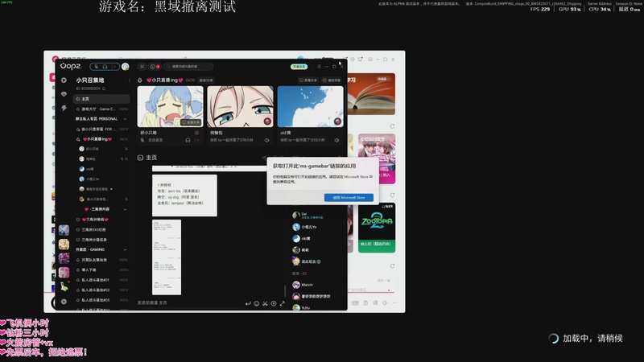
Task: Click the invite button beside 小只直播ing header
Action: (206, 80)
